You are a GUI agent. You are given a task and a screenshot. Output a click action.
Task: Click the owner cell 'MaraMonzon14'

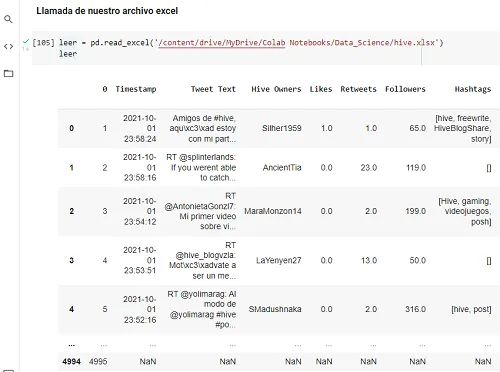tap(273, 211)
